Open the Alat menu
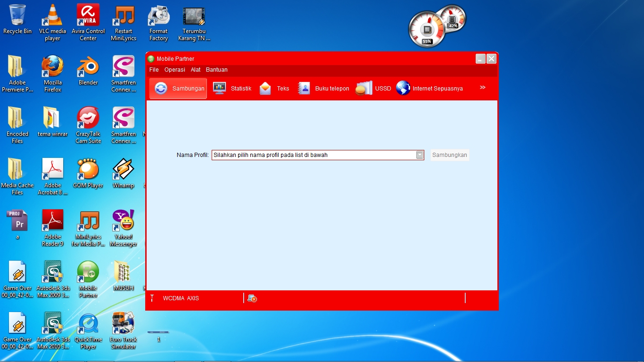This screenshot has width=644, height=362. tap(196, 70)
